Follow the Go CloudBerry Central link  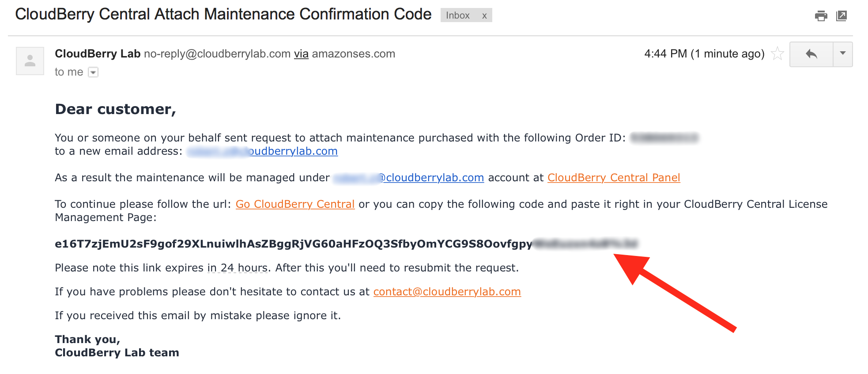(x=295, y=204)
